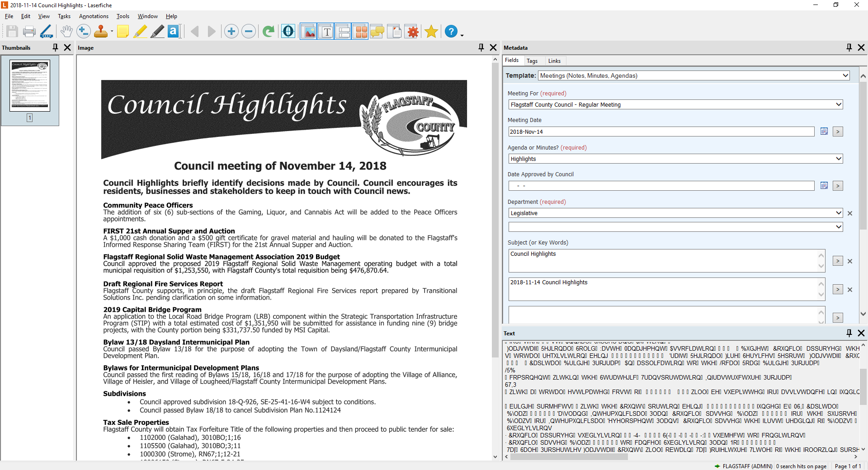
Task: Click the yellow star favorite icon
Action: click(x=431, y=31)
